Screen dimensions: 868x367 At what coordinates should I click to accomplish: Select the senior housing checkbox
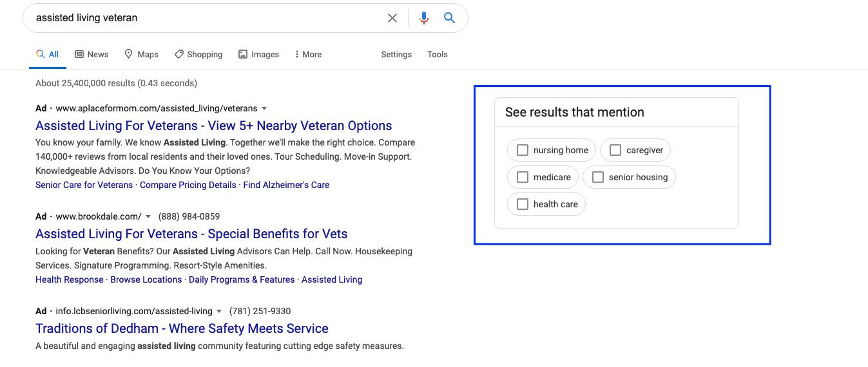598,177
